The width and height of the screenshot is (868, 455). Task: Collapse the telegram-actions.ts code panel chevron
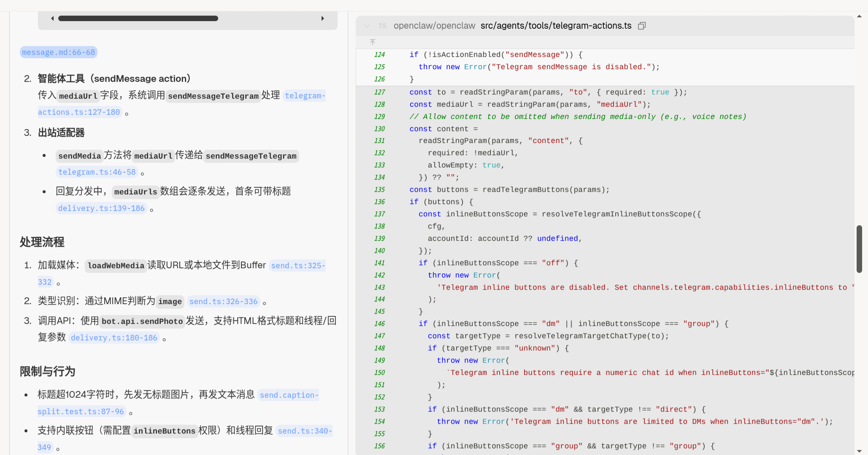367,26
